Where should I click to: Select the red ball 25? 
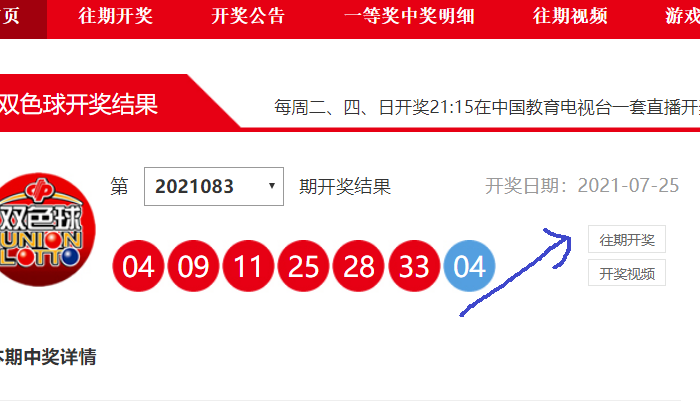(304, 266)
